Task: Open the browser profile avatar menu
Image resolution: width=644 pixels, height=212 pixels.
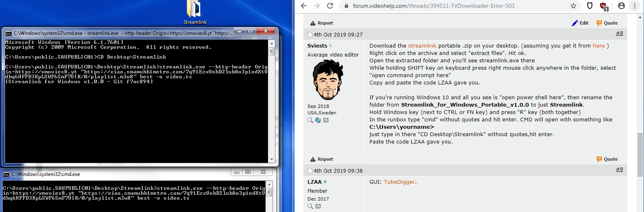Action: [621, 6]
